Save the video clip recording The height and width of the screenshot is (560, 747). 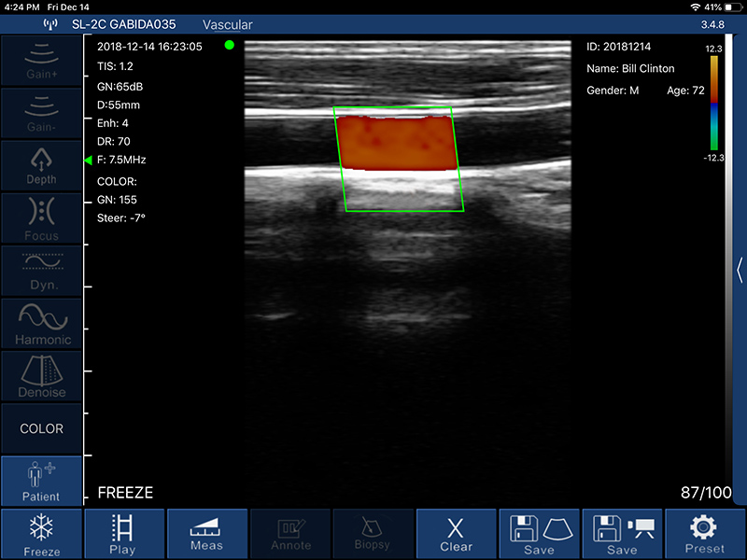pyautogui.click(x=622, y=534)
